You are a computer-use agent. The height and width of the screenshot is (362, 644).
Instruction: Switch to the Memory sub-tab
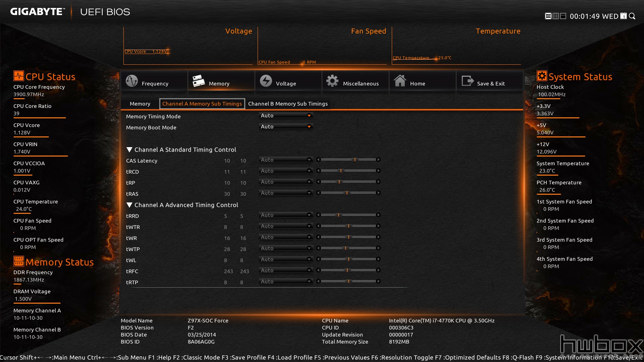pos(140,104)
